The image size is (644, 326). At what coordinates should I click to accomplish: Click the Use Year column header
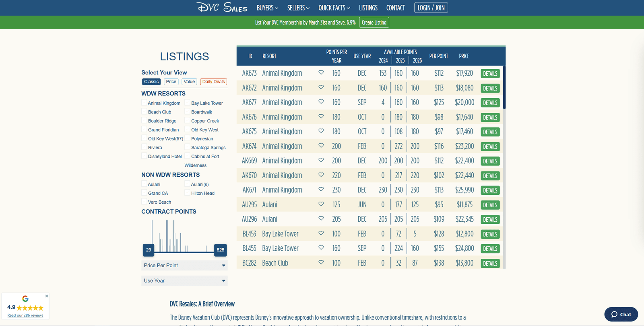coord(362,56)
